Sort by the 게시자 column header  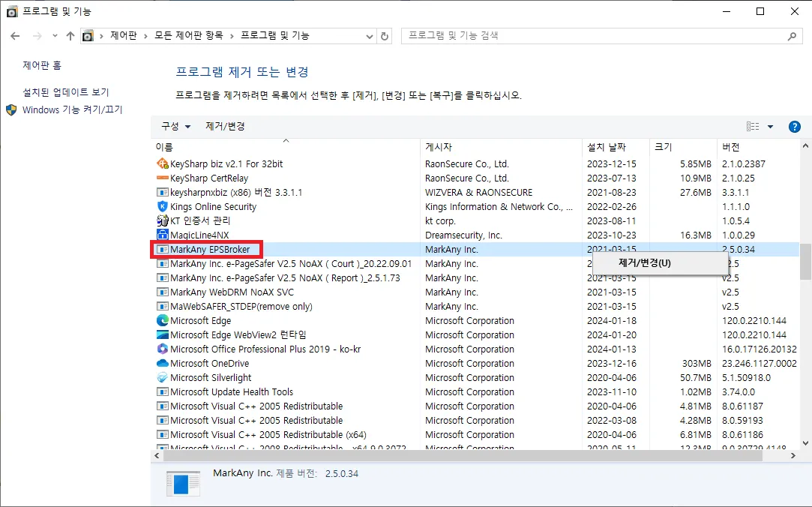pos(501,147)
